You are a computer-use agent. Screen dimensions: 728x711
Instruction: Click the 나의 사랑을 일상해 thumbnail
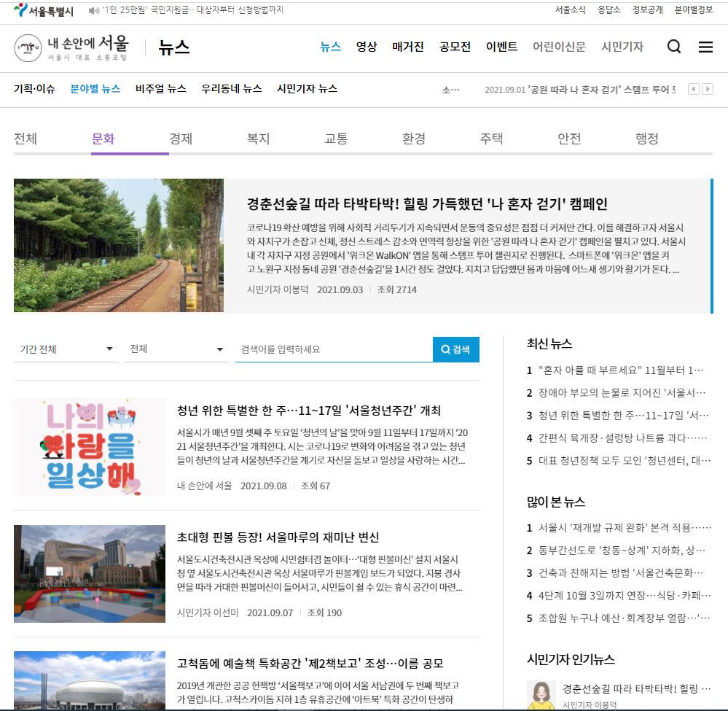point(90,447)
